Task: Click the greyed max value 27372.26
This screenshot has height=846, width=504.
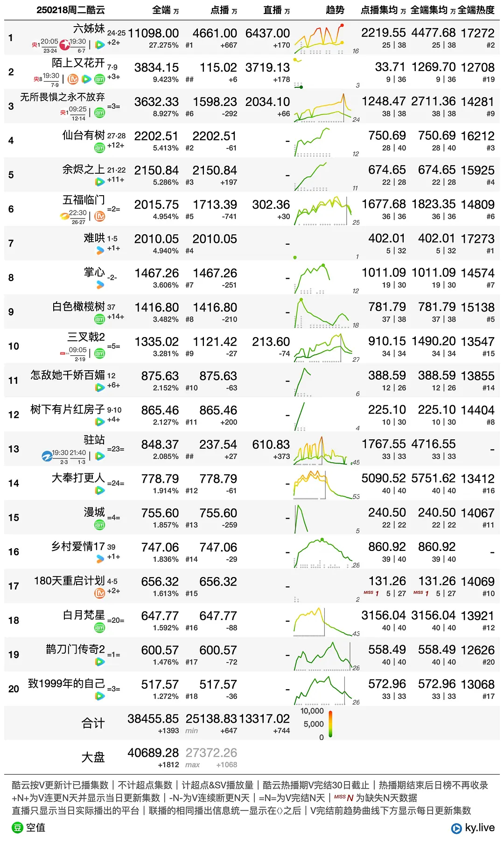Action: pos(211,753)
